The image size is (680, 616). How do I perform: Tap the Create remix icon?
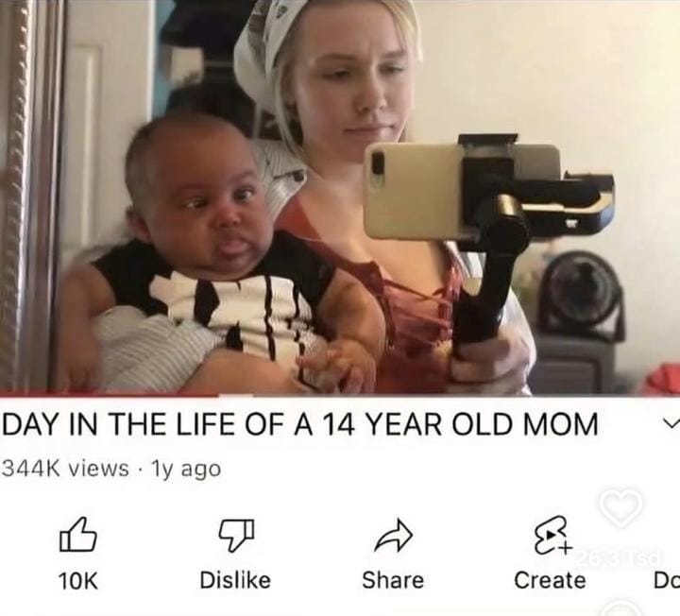(552, 535)
